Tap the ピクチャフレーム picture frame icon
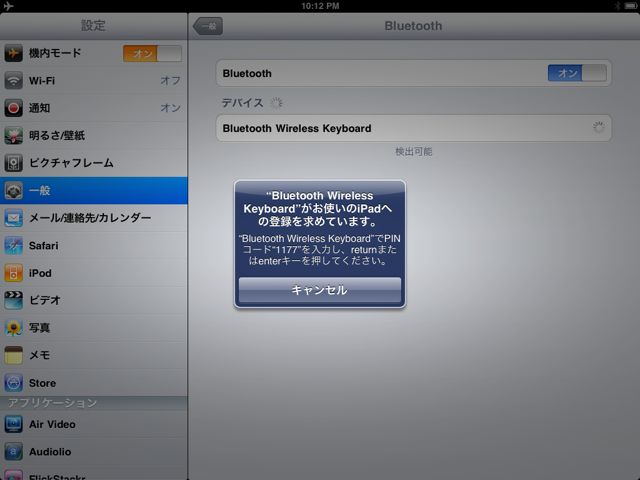 pos(13,163)
